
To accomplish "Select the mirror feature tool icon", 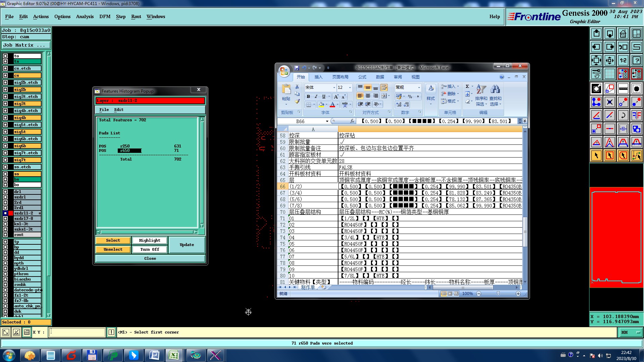I will (636, 115).
